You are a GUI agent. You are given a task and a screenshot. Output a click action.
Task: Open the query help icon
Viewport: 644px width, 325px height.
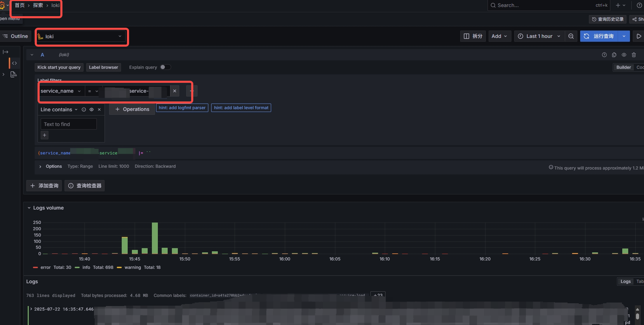[604, 55]
